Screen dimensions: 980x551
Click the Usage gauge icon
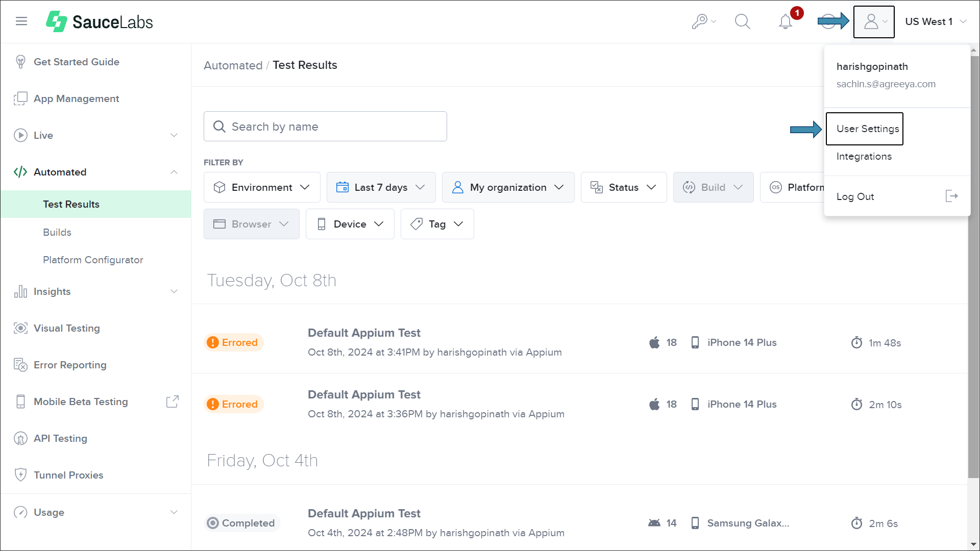pos(20,512)
